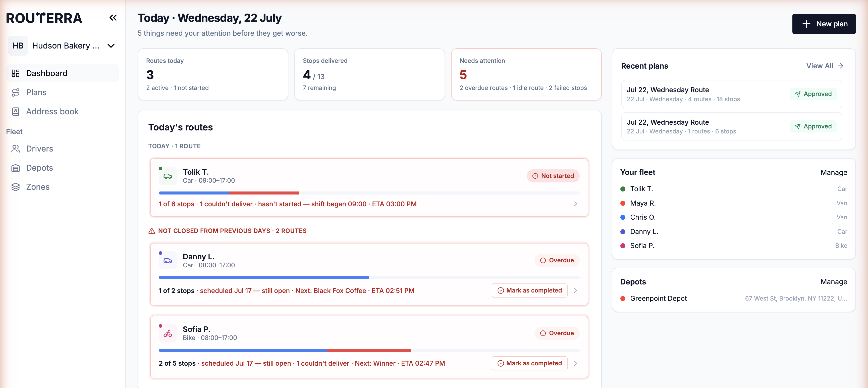
Task: Click Sofia P. route progress bar
Action: coord(369,350)
